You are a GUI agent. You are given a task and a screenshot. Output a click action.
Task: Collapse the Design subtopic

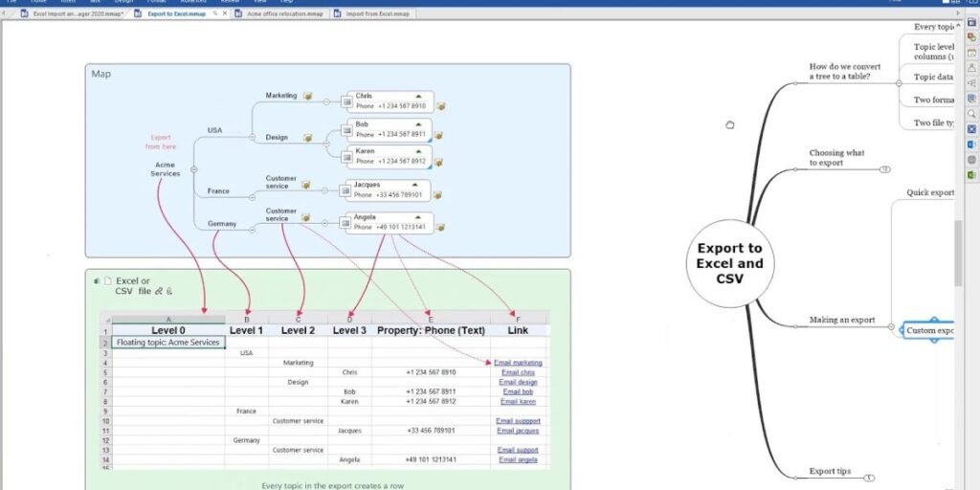(x=326, y=144)
